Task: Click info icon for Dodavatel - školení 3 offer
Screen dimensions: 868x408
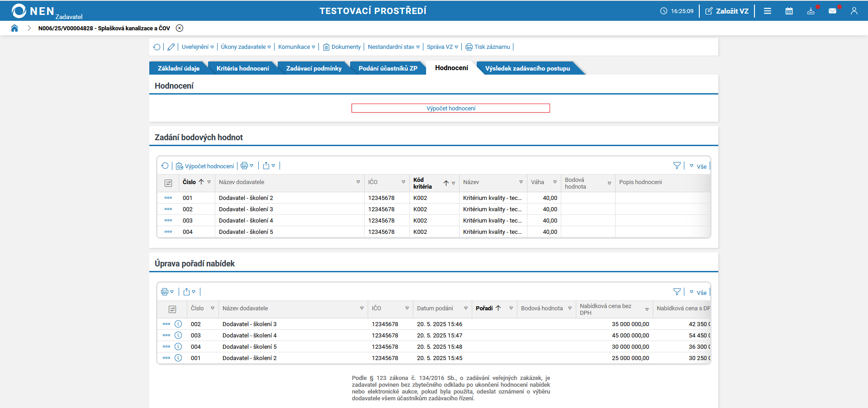Action: (178, 324)
